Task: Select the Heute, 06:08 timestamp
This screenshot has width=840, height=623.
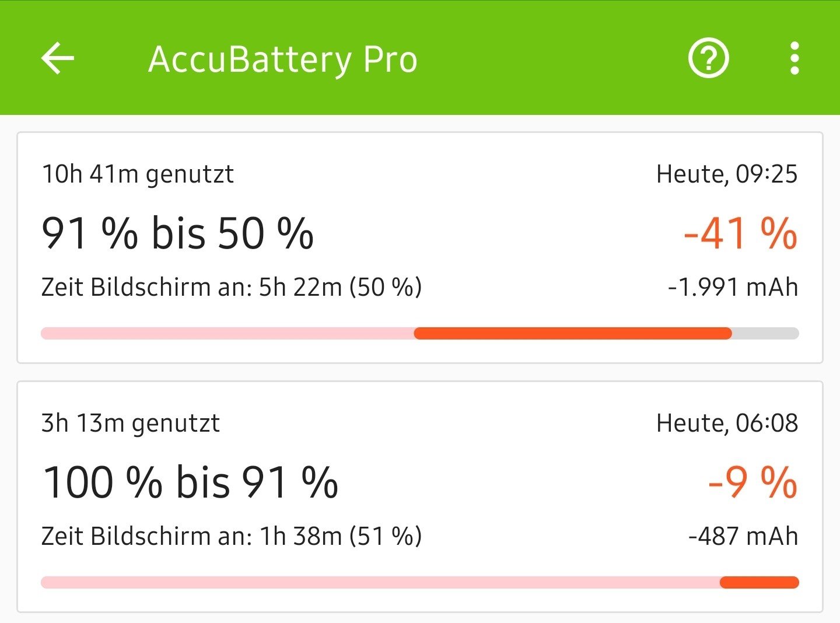Action: click(x=726, y=423)
